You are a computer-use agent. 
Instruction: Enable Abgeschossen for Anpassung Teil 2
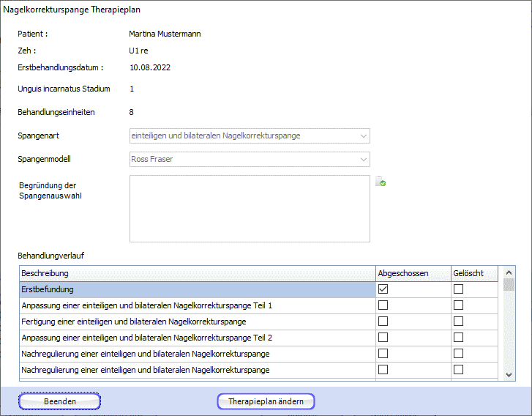[x=383, y=338]
